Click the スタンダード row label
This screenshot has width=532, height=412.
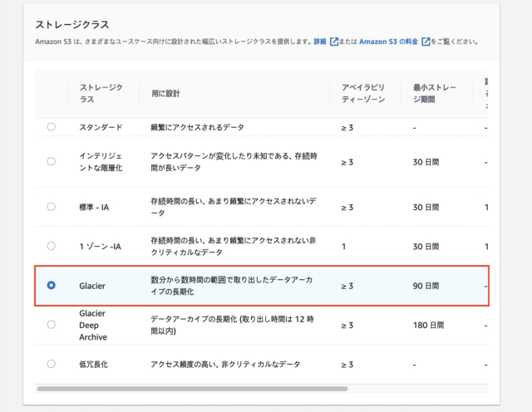[x=101, y=127]
